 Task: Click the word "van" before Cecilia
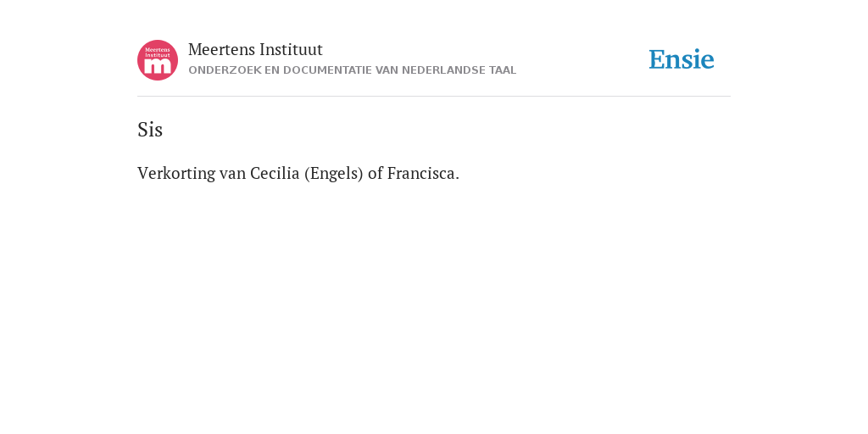232,174
